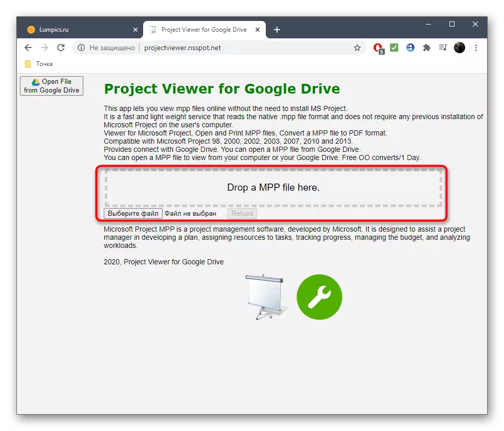This screenshot has height=431, width=504.
Task: Click the Drop a MPP file here area
Action: (x=273, y=188)
